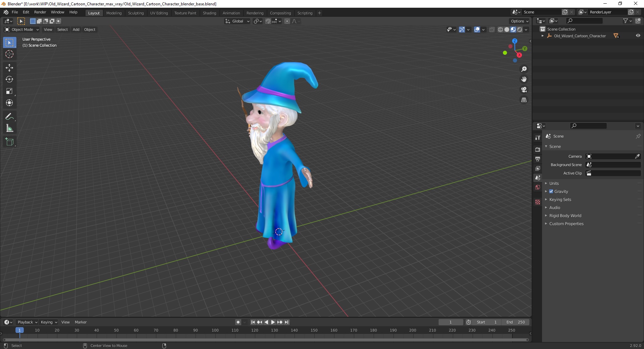Click timeline frame 100 mark
The height and width of the screenshot is (349, 644).
pos(215,330)
